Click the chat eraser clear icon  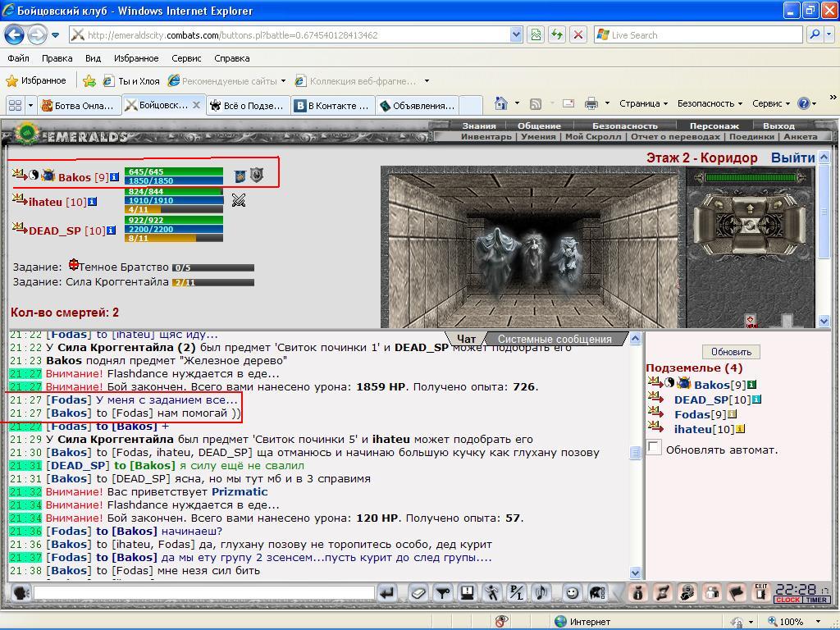coord(418,592)
